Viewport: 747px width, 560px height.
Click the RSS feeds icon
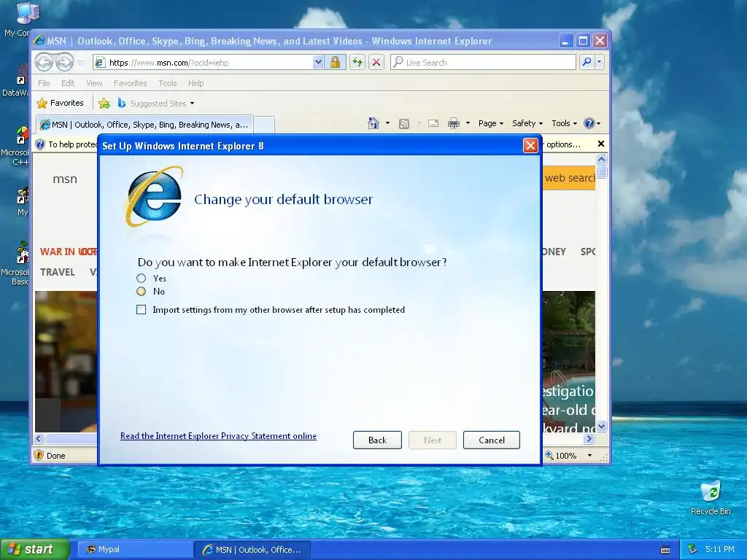tap(404, 124)
